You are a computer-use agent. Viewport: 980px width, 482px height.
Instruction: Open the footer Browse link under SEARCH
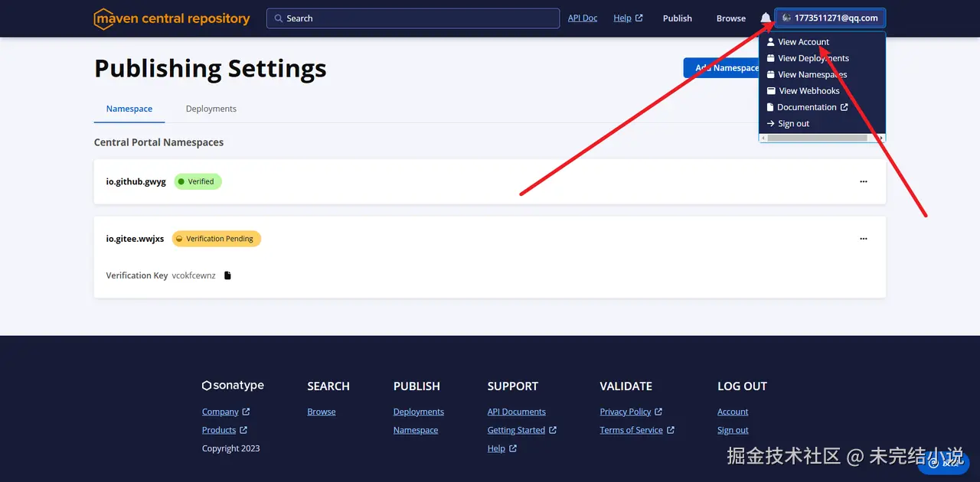pyautogui.click(x=322, y=412)
